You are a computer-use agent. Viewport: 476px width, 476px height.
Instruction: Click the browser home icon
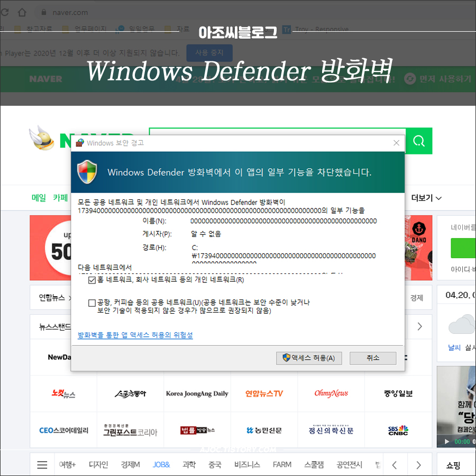tap(22, 12)
